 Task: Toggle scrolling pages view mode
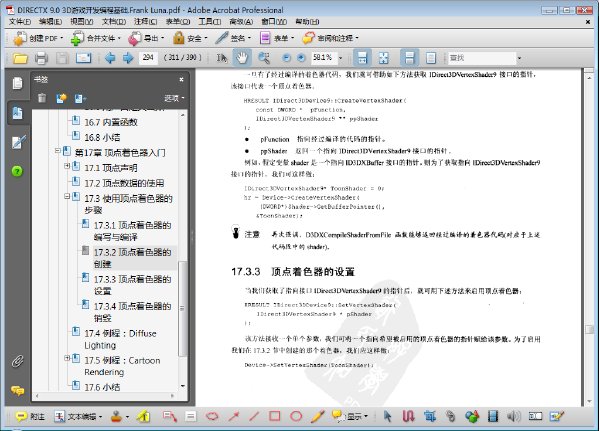click(x=362, y=58)
